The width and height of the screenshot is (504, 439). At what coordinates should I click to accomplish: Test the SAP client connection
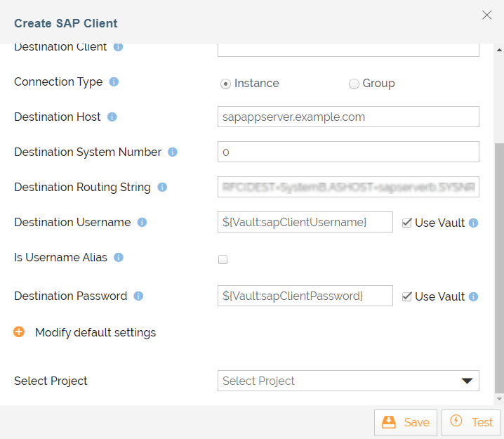coord(471,422)
